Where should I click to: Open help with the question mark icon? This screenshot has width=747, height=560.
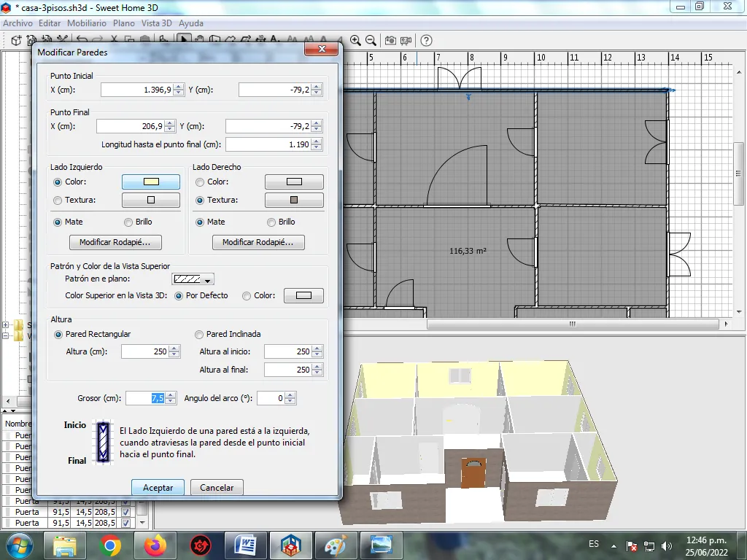point(426,41)
